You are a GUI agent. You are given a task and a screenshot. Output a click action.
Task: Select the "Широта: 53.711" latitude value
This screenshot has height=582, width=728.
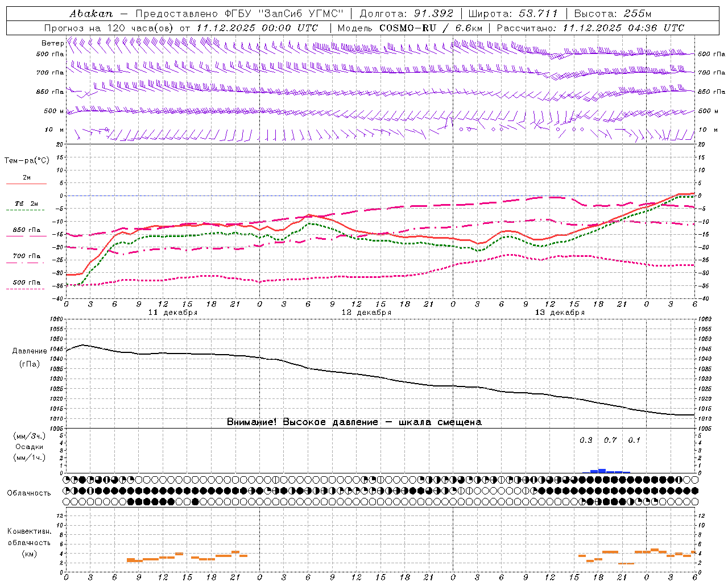point(513,13)
